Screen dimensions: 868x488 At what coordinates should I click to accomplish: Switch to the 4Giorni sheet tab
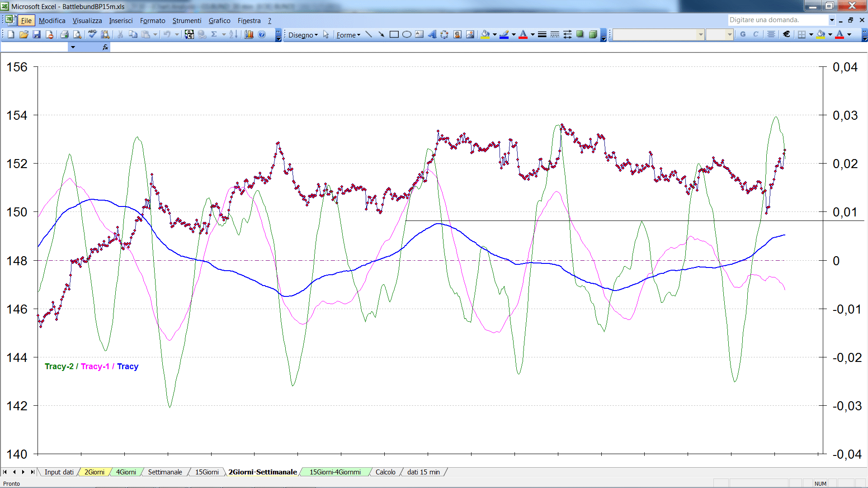point(126,472)
